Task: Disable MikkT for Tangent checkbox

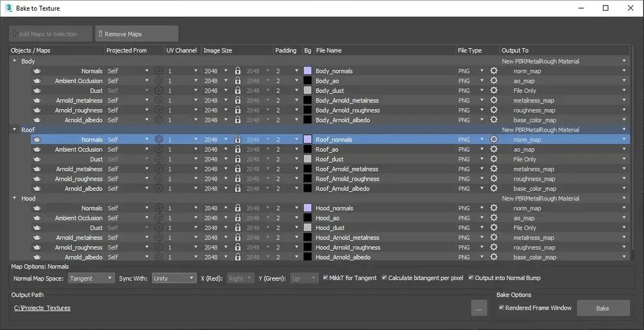Action: tap(326, 278)
